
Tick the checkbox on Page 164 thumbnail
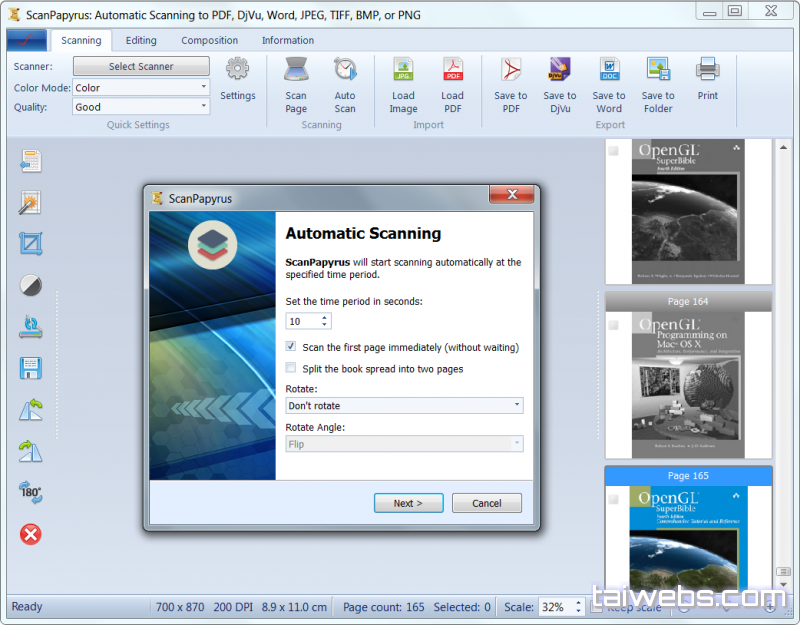click(614, 325)
